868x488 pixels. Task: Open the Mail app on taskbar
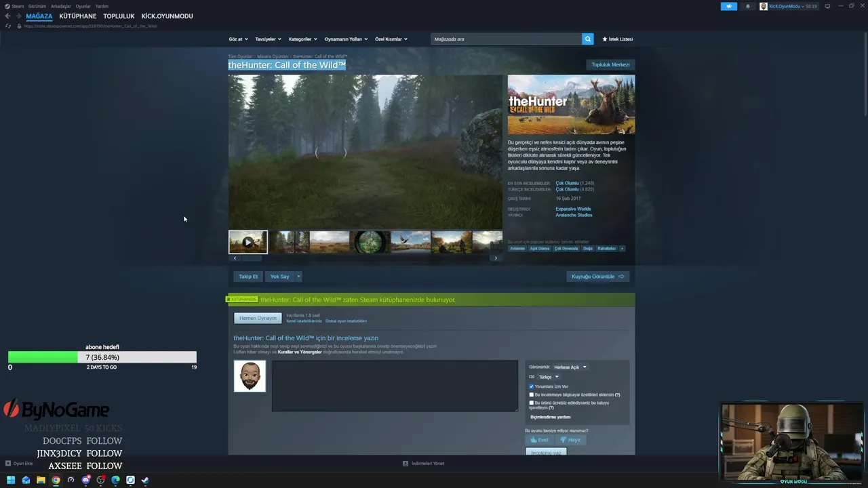point(26,480)
